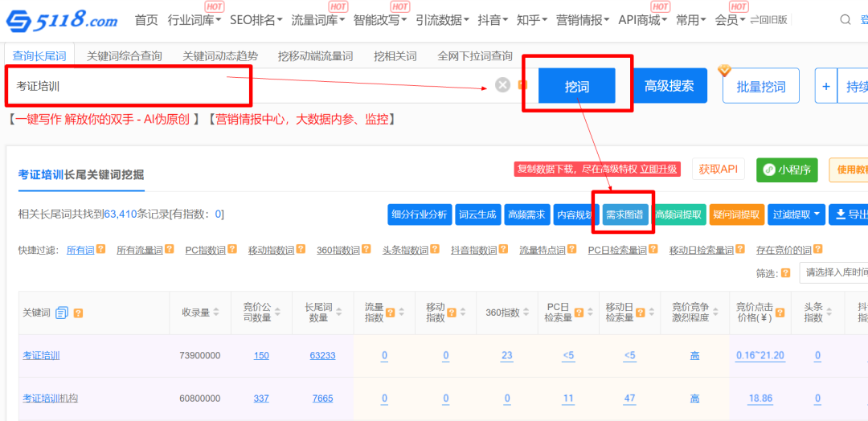Open the 抖音 menu
The image size is (868, 421).
(x=493, y=20)
